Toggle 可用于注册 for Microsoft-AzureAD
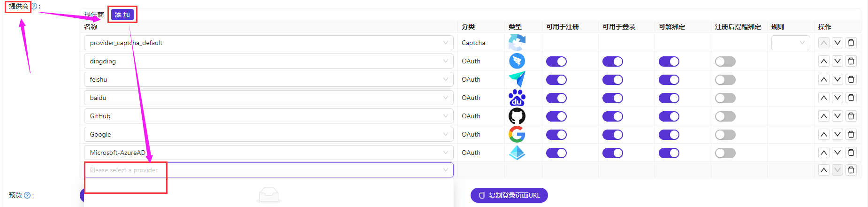This screenshot has height=207, width=868. click(556, 153)
